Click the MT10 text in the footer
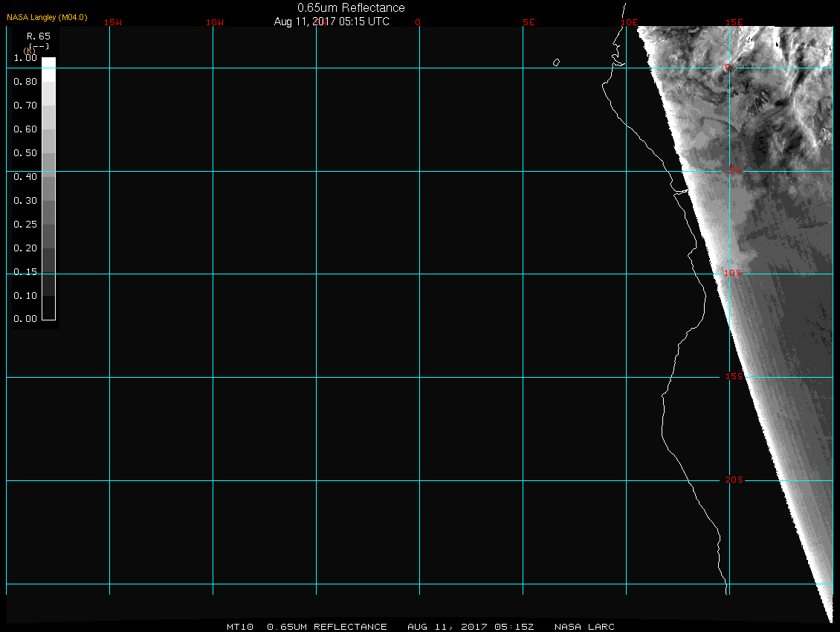This screenshot has width=840, height=632. point(240,627)
